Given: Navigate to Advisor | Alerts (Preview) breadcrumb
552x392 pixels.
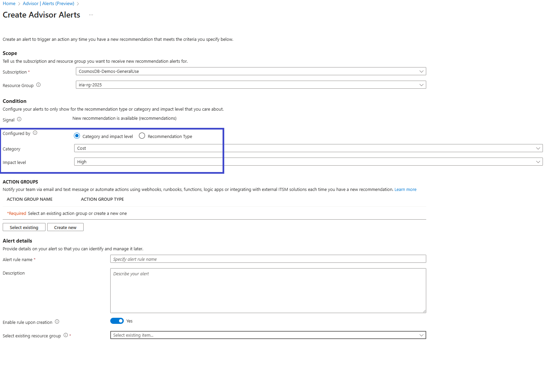Looking at the screenshot, I should [48, 4].
